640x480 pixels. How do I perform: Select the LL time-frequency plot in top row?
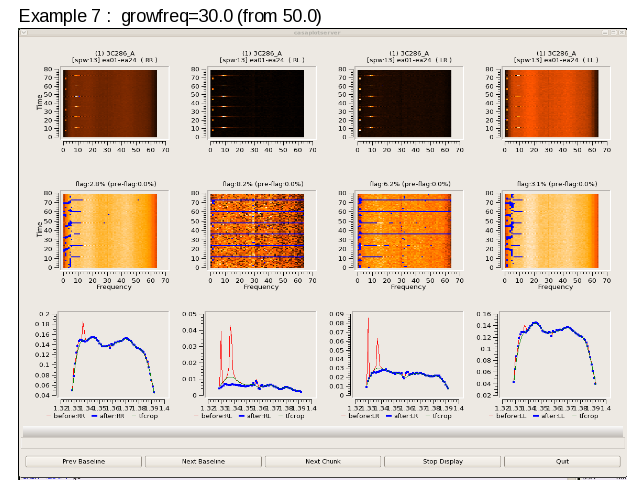(551, 103)
